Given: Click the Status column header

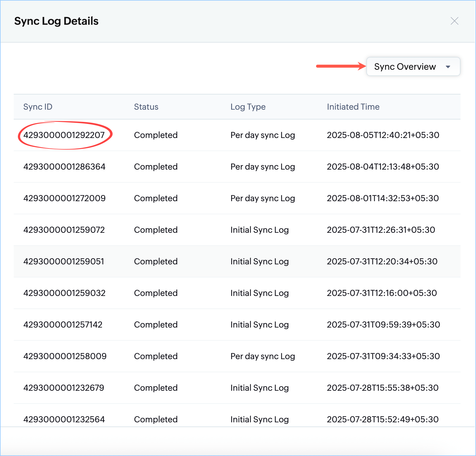Looking at the screenshot, I should click(146, 107).
